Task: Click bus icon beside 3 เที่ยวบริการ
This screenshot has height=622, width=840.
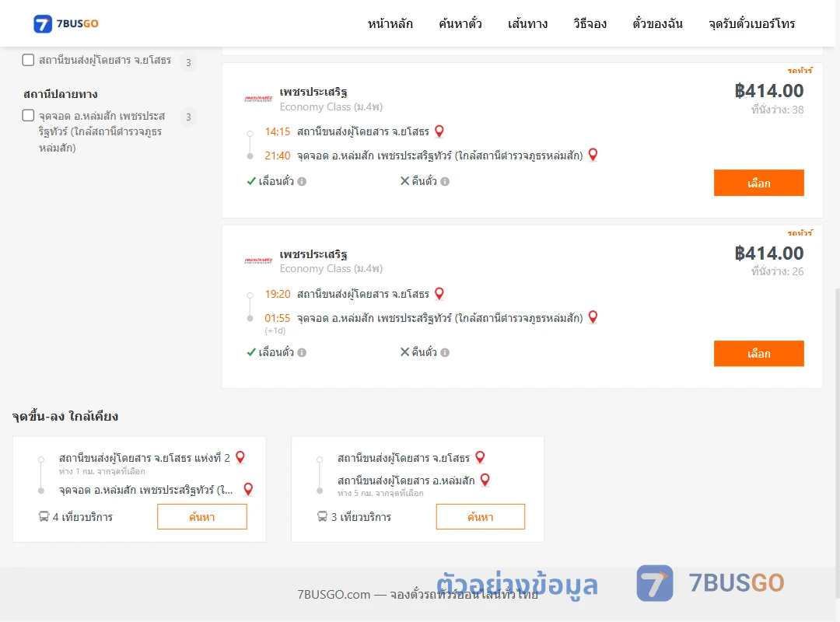Action: (322, 516)
